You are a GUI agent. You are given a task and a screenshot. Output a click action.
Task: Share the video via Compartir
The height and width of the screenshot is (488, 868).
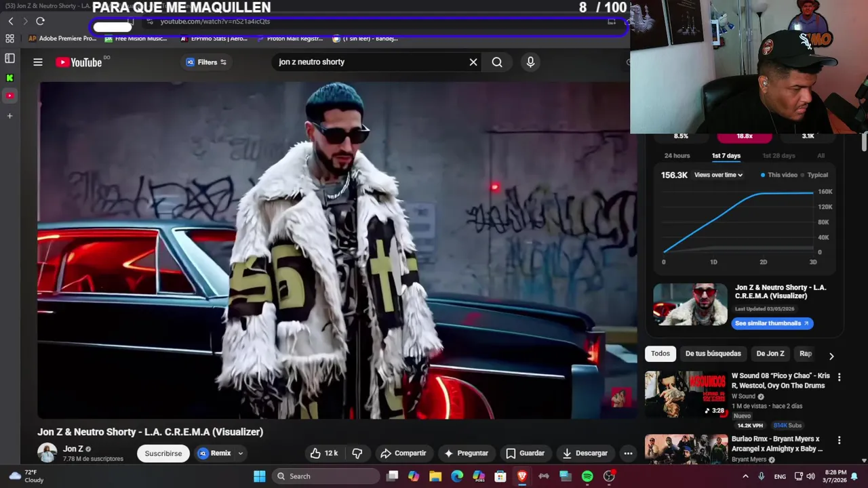(x=403, y=453)
